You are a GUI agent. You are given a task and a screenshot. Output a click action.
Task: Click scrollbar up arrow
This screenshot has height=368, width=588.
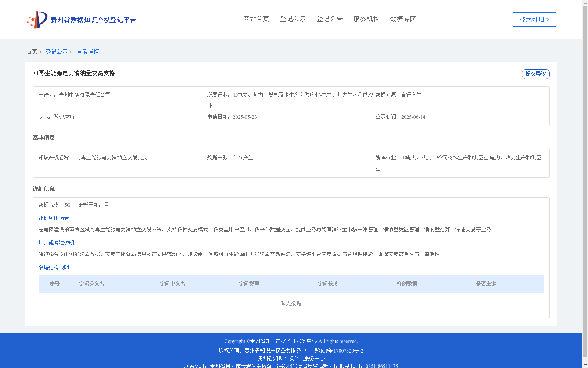[585, 3]
